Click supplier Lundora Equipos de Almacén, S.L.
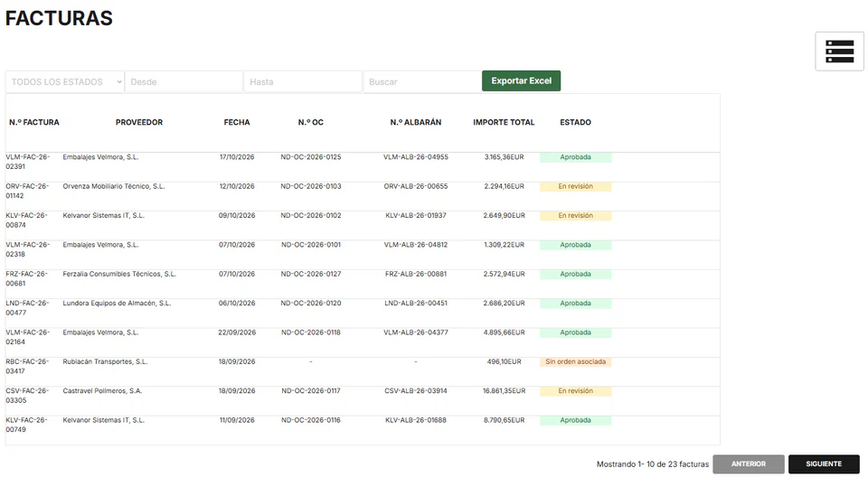 117,304
